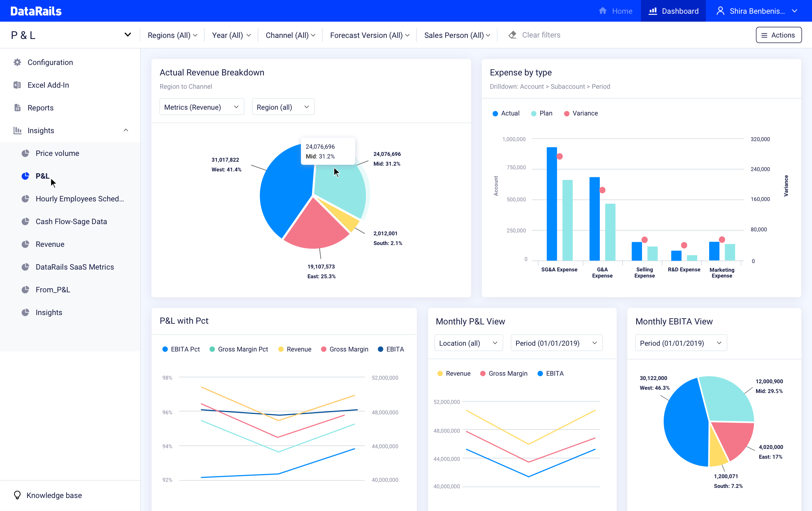Image resolution: width=812 pixels, height=511 pixels.
Task: Click the SG&A Expense Actual bar
Action: pyautogui.click(x=551, y=204)
